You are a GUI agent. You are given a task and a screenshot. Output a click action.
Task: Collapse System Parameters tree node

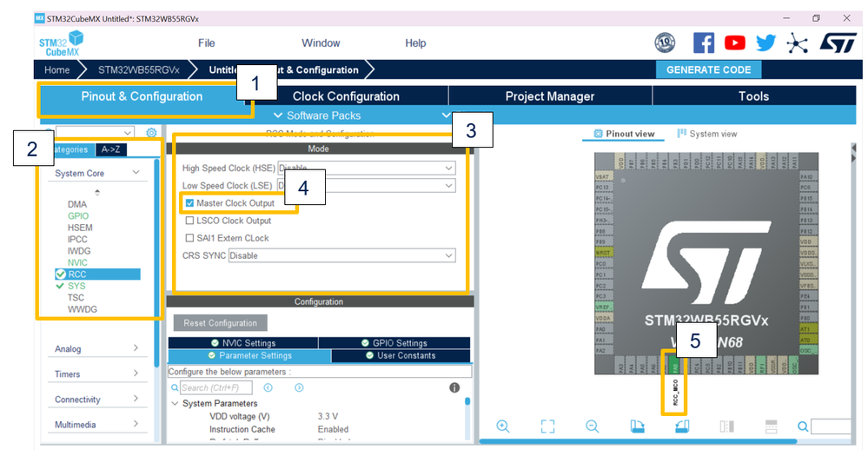pyautogui.click(x=175, y=403)
